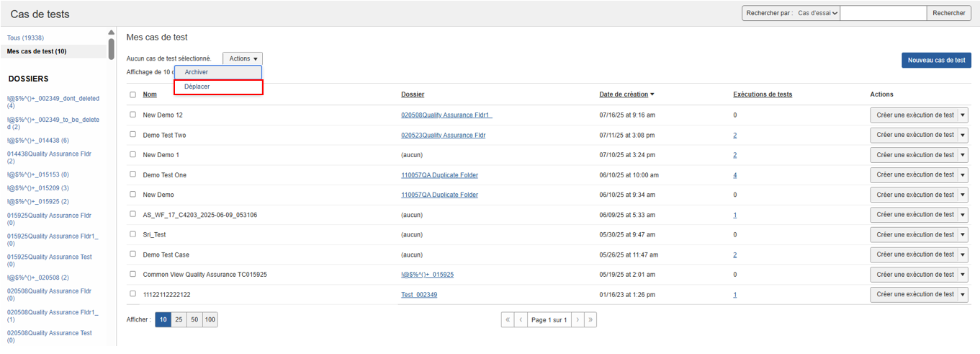Open the Actions dropdown

tap(243, 58)
